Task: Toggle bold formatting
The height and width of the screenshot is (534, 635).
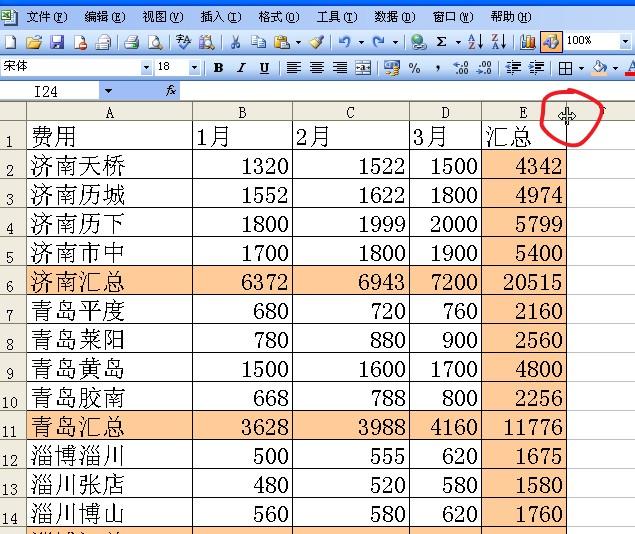Action: click(x=219, y=68)
